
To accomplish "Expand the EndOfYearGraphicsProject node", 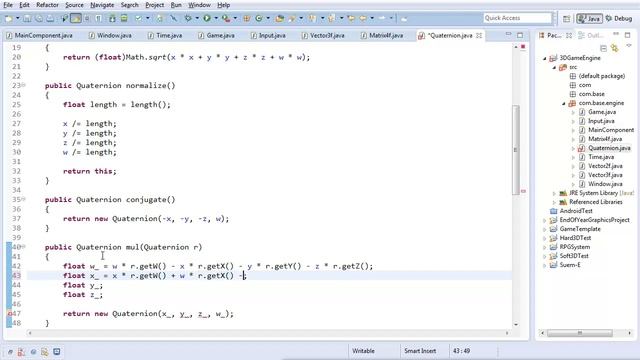I will coord(544,220).
